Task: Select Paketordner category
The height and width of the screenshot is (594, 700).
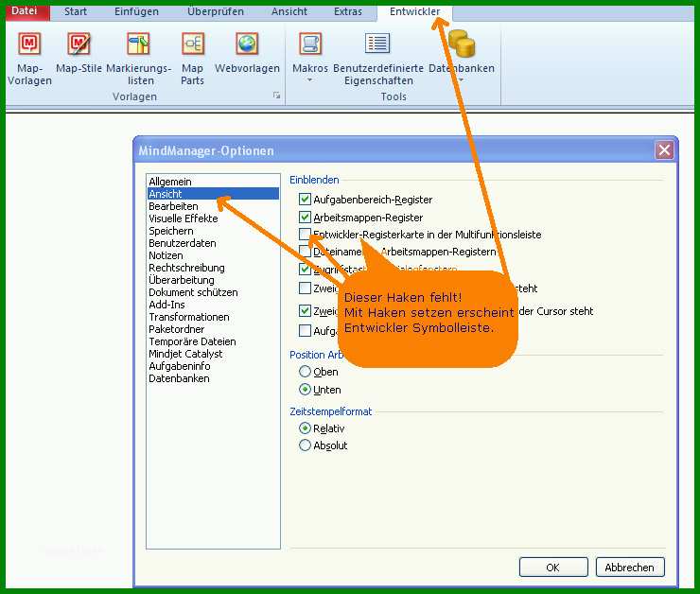Action: [214, 329]
